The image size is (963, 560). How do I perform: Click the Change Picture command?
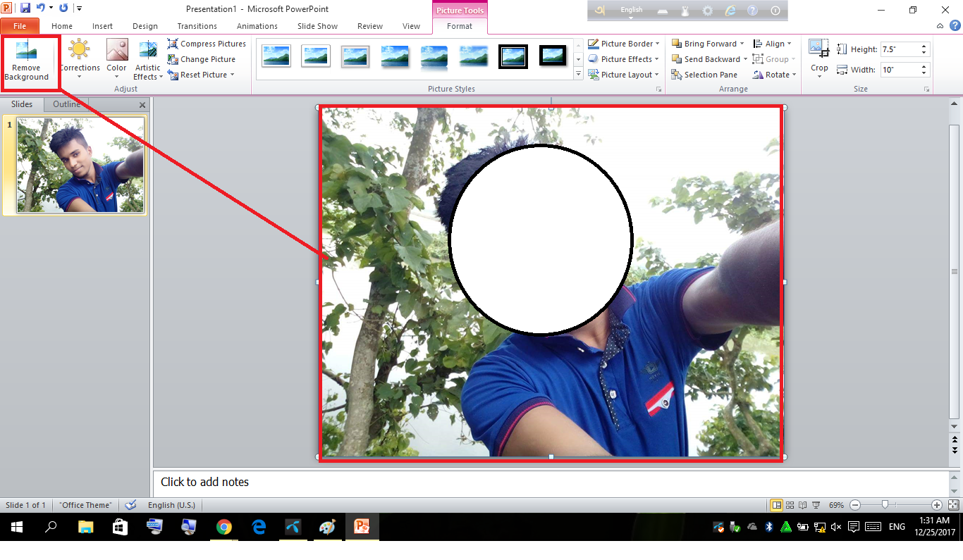pyautogui.click(x=202, y=59)
